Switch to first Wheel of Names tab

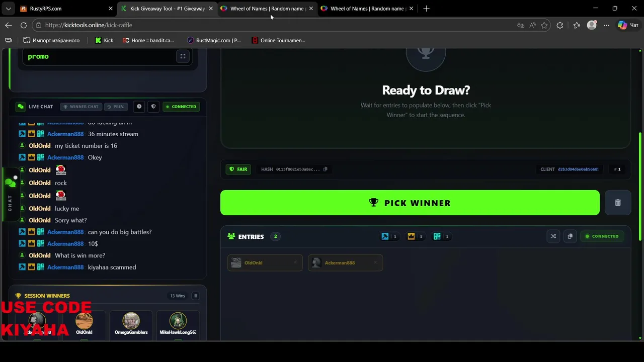click(x=268, y=9)
